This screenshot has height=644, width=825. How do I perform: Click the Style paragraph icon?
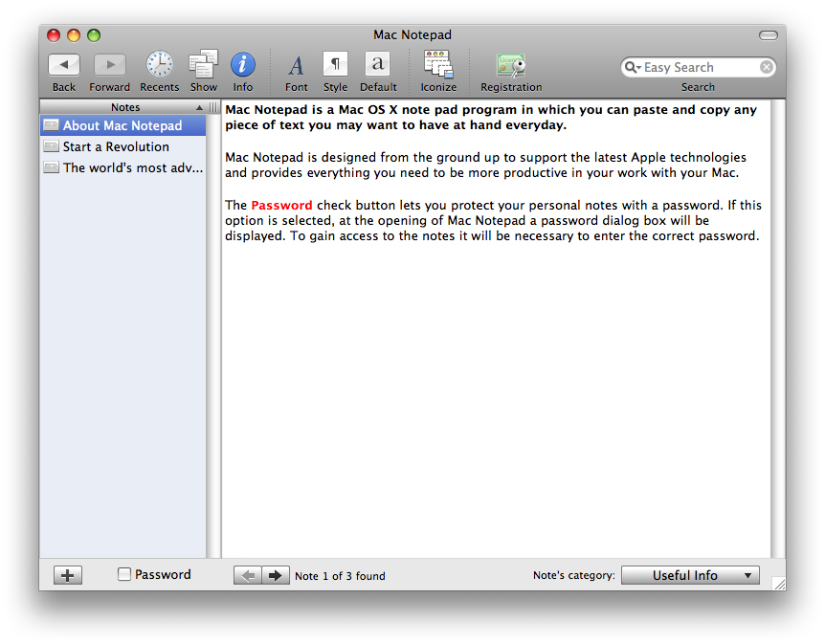[x=335, y=65]
